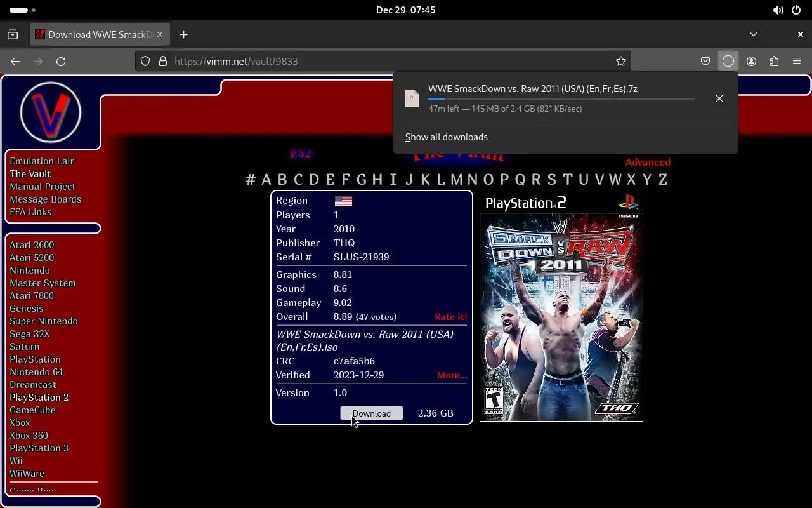Click Show all downloads
This screenshot has height=508, width=812.
[x=447, y=137]
